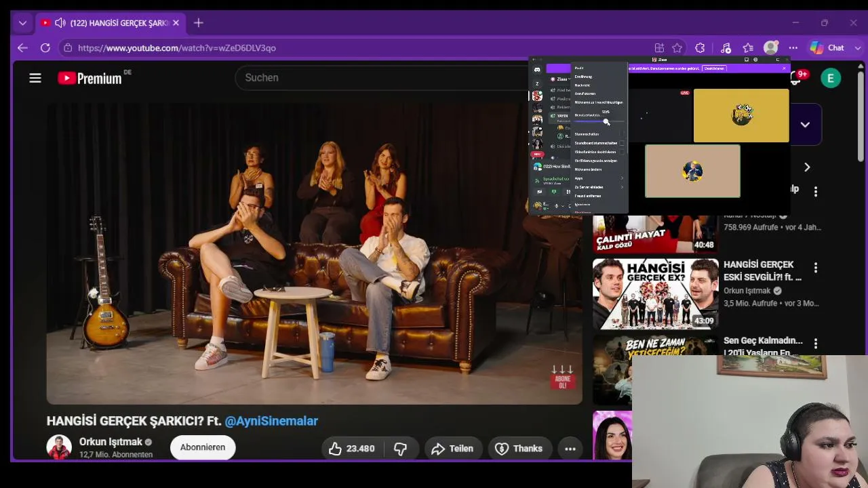Open HANGİSİ GERÇEK ESKİ SEVGİLİ video title
This screenshot has height=488, width=868.
[x=763, y=270]
